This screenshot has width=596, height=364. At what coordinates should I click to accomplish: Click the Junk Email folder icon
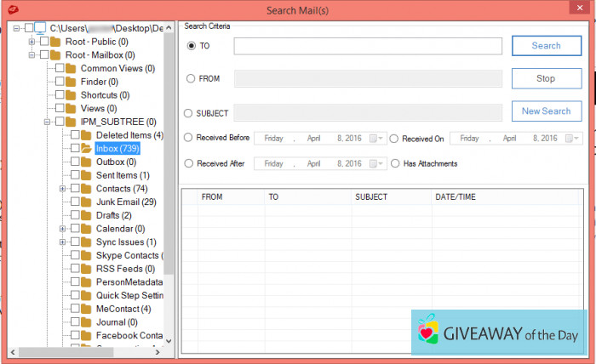coord(86,202)
